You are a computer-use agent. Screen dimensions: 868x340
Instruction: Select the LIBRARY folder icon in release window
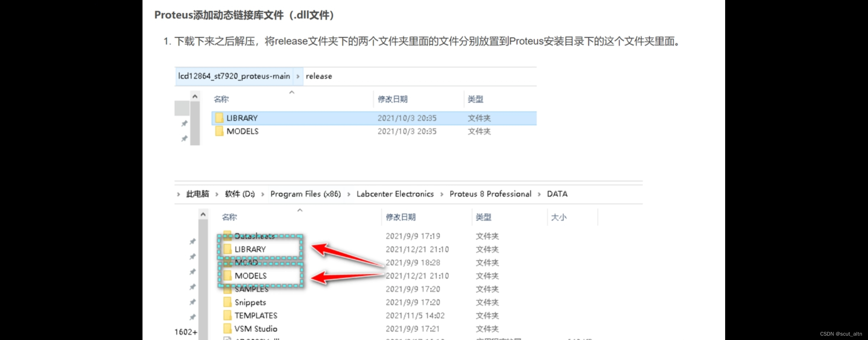(219, 118)
